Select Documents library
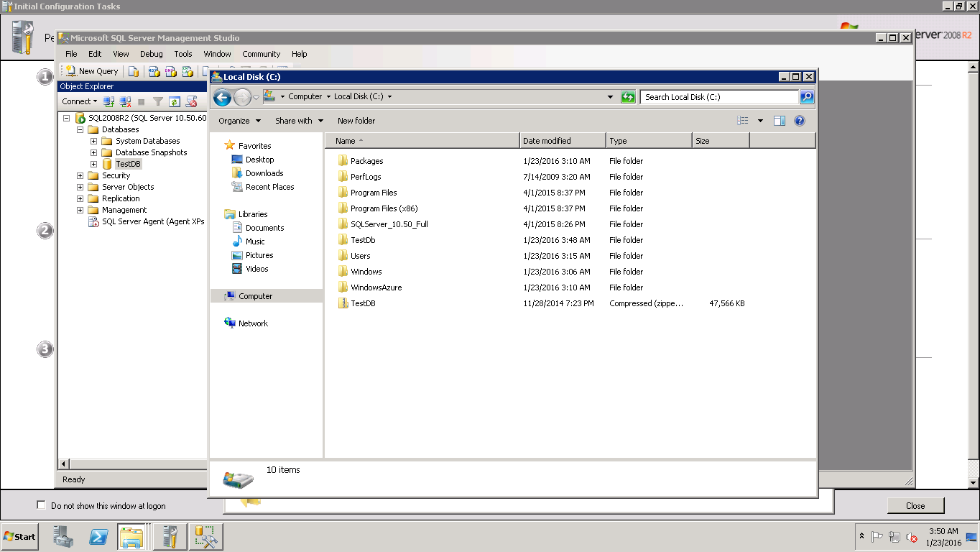This screenshot has height=552, width=980. tap(258, 228)
